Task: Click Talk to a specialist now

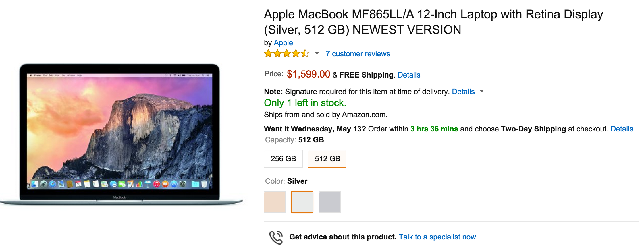Action: pos(437,237)
